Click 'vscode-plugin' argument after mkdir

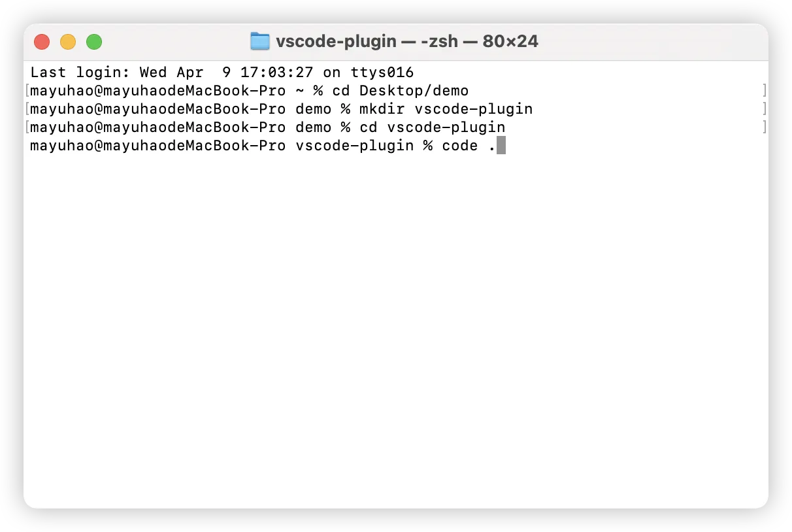(x=474, y=108)
